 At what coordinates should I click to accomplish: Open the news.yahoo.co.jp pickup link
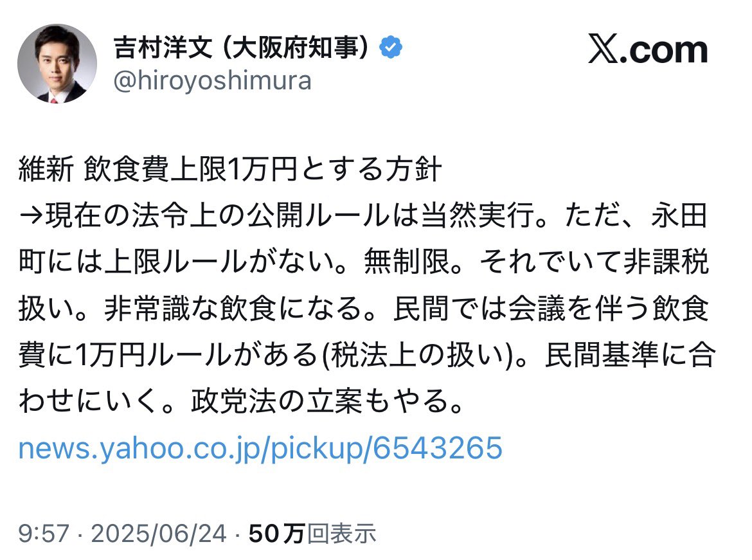260,447
